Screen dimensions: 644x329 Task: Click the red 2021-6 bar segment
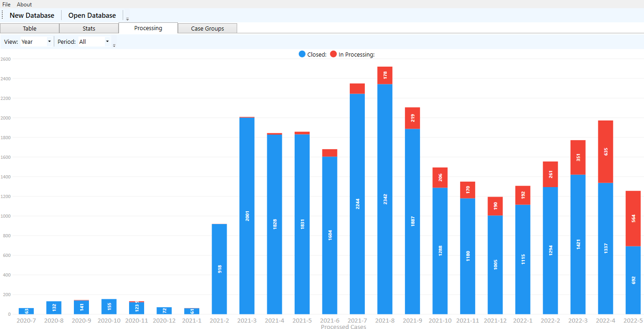click(330, 153)
